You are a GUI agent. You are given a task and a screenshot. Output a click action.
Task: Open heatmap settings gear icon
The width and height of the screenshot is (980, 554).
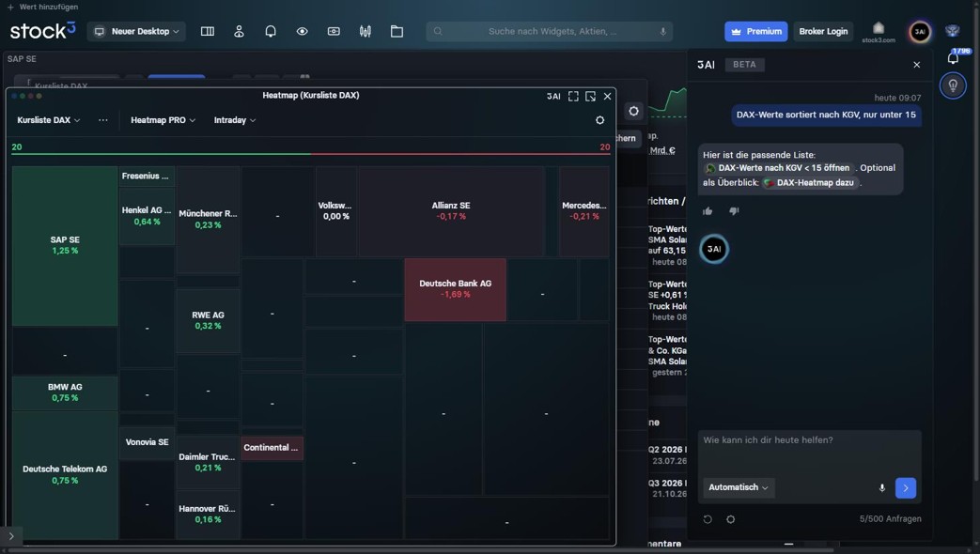[x=600, y=120]
